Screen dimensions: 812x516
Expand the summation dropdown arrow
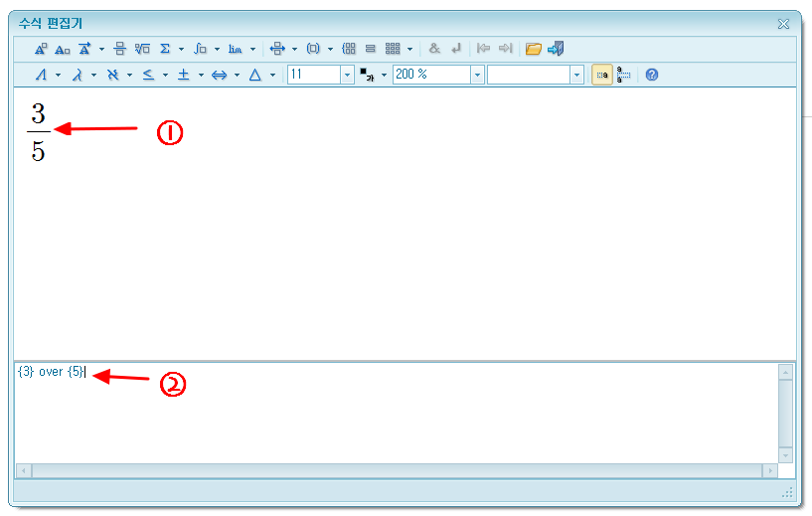pos(181,50)
